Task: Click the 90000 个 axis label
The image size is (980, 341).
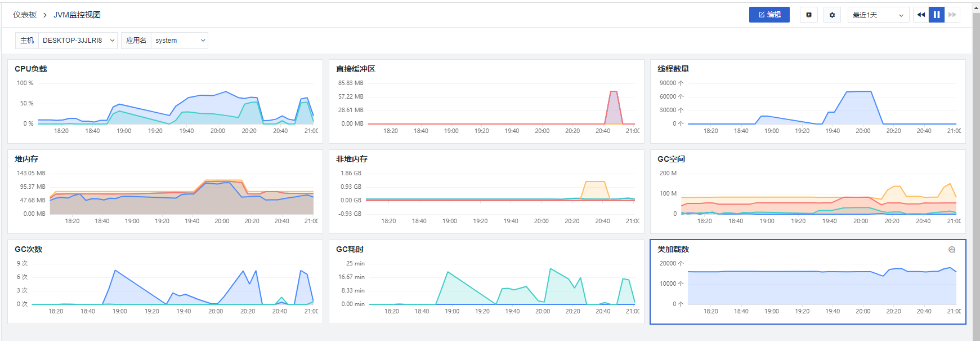Action: (x=672, y=83)
